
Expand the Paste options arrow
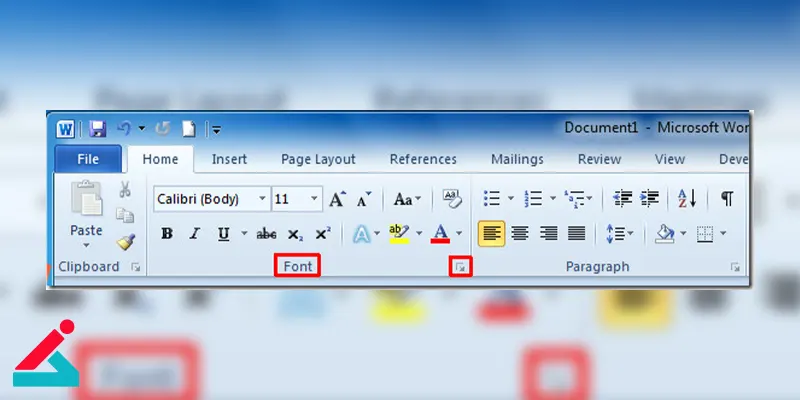coord(86,245)
